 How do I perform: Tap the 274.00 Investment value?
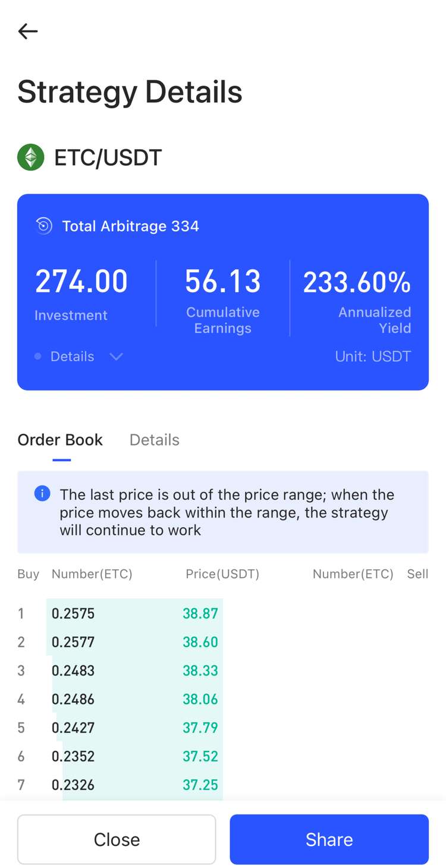[81, 282]
